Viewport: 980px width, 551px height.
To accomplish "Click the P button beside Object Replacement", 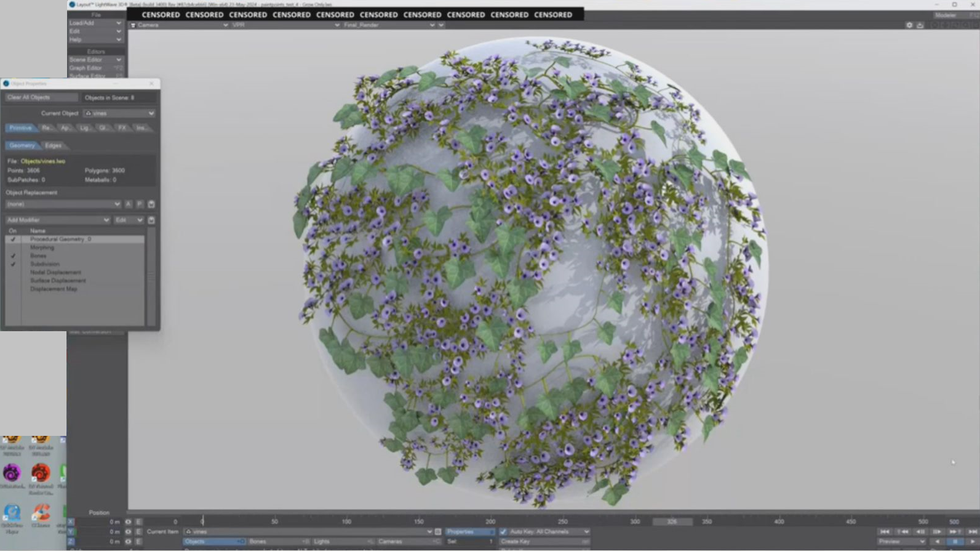I will [140, 204].
